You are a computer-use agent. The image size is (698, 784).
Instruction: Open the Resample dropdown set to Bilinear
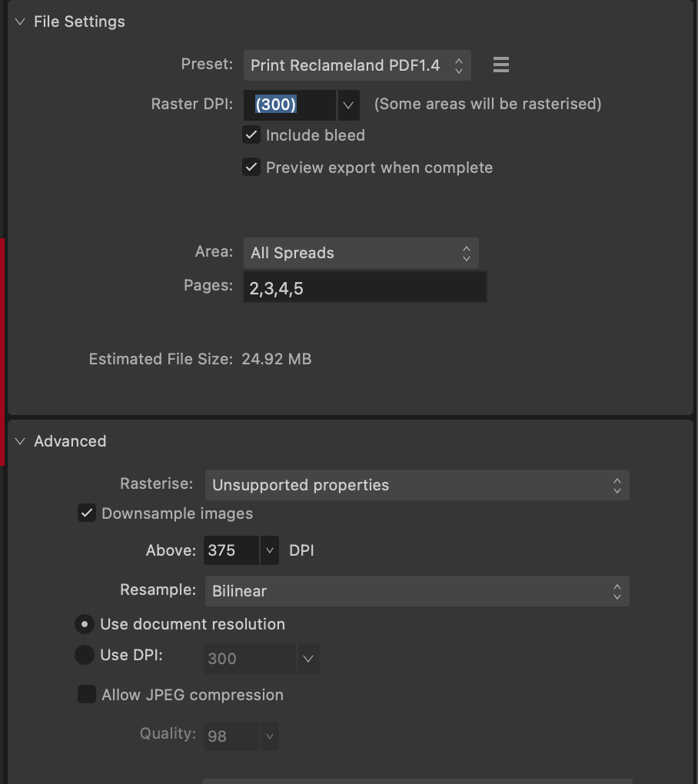click(417, 591)
